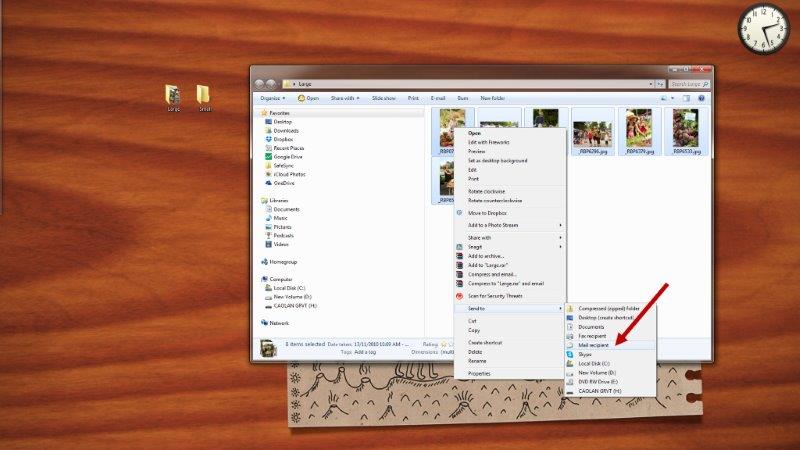The image size is (800, 450).
Task: Click the Move to Dropbox icon
Action: point(460,212)
